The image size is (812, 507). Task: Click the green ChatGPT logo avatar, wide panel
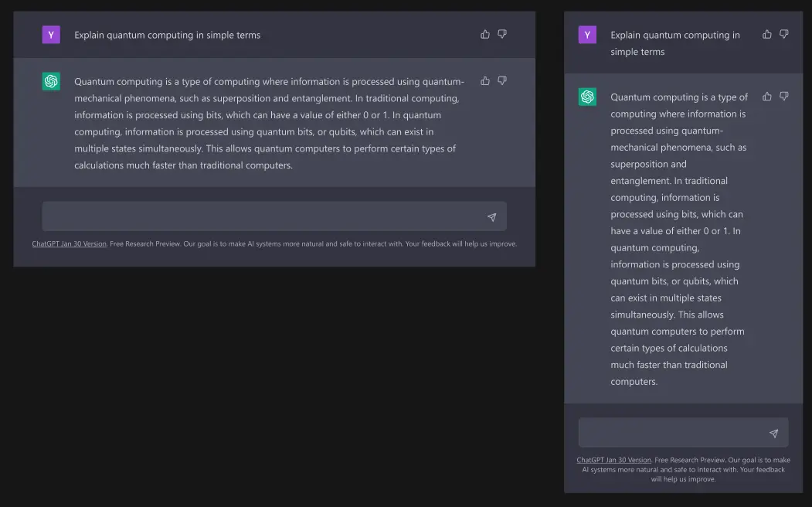click(x=50, y=80)
